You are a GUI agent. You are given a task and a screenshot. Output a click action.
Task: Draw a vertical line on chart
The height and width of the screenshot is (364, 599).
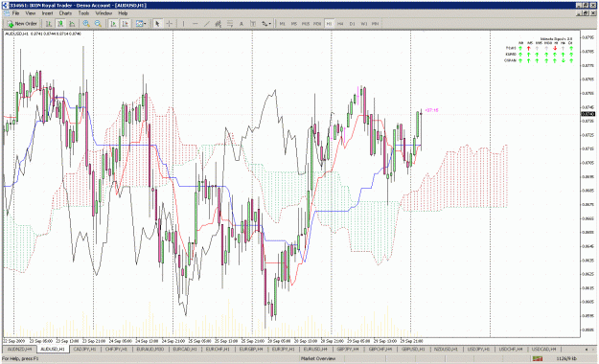[x=183, y=24]
